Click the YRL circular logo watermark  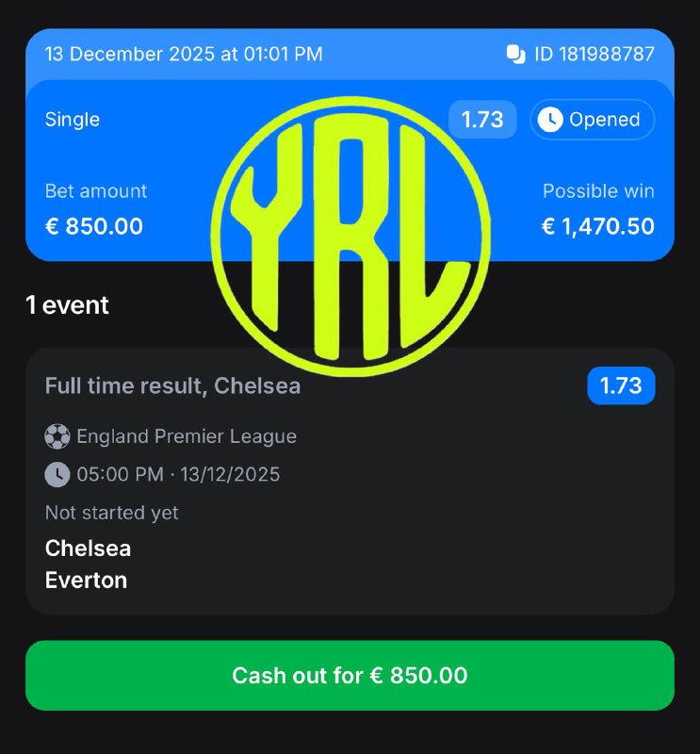pyautogui.click(x=350, y=237)
